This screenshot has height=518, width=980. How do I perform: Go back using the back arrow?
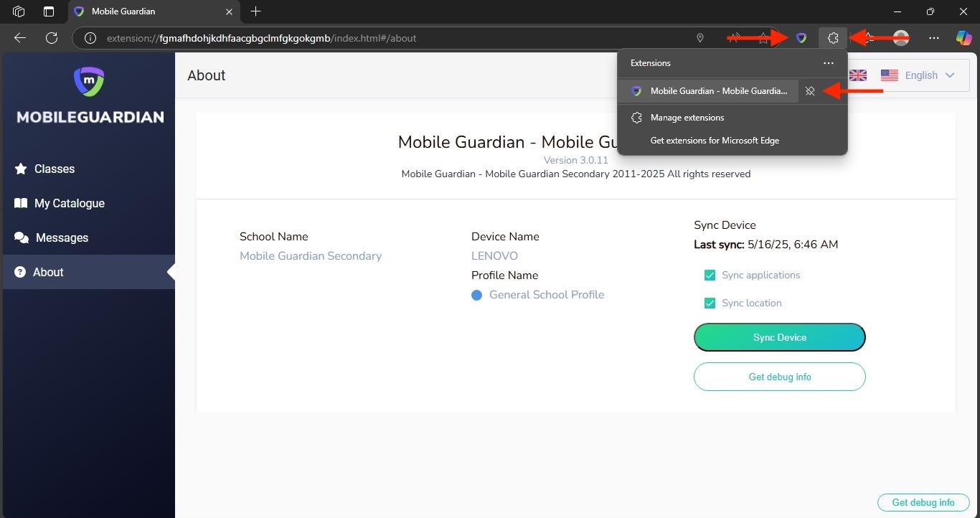20,38
